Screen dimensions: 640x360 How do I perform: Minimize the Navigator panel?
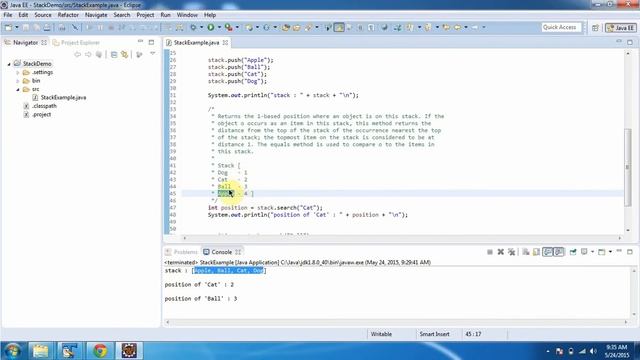(x=140, y=42)
